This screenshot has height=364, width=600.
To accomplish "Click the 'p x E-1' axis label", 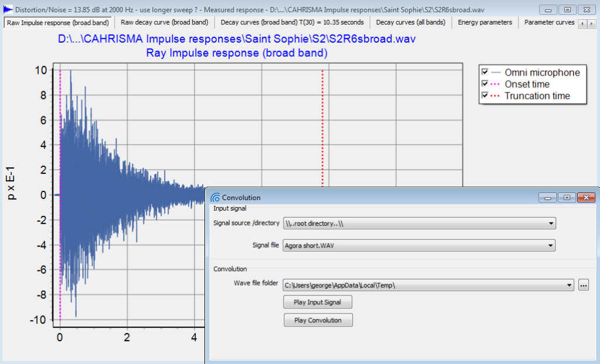I will pos(11,183).
